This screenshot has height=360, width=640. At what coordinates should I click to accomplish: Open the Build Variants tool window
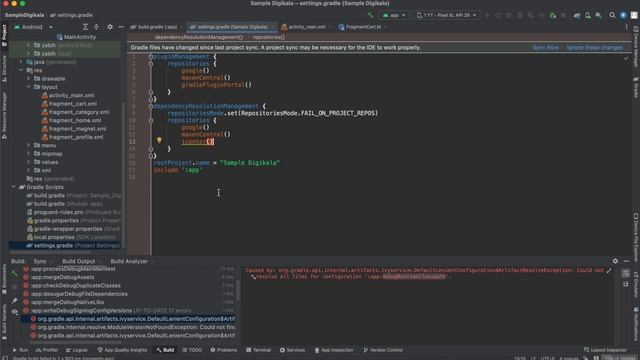coord(4,322)
